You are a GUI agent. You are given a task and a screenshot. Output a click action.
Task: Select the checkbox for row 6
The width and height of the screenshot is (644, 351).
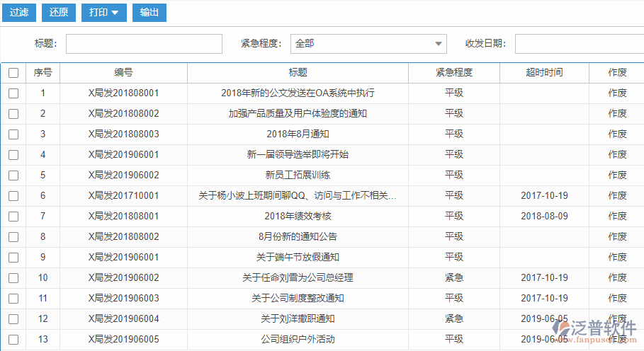tap(13, 196)
